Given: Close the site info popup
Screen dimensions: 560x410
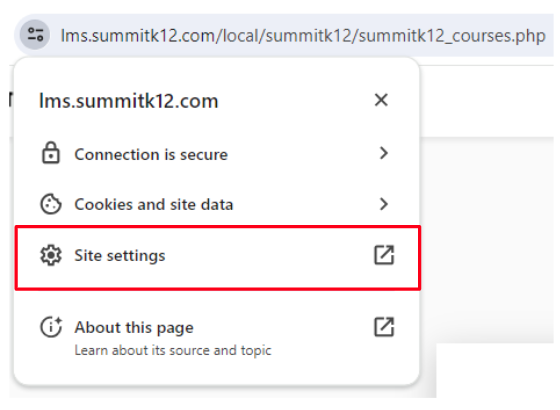Looking at the screenshot, I should [381, 100].
